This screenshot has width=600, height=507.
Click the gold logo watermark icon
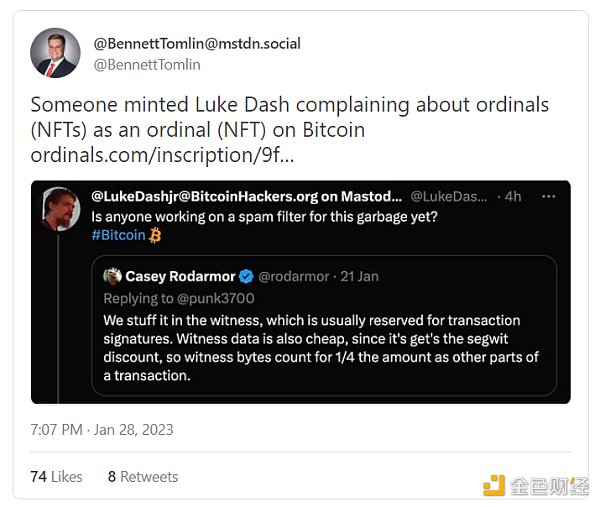[x=494, y=486]
